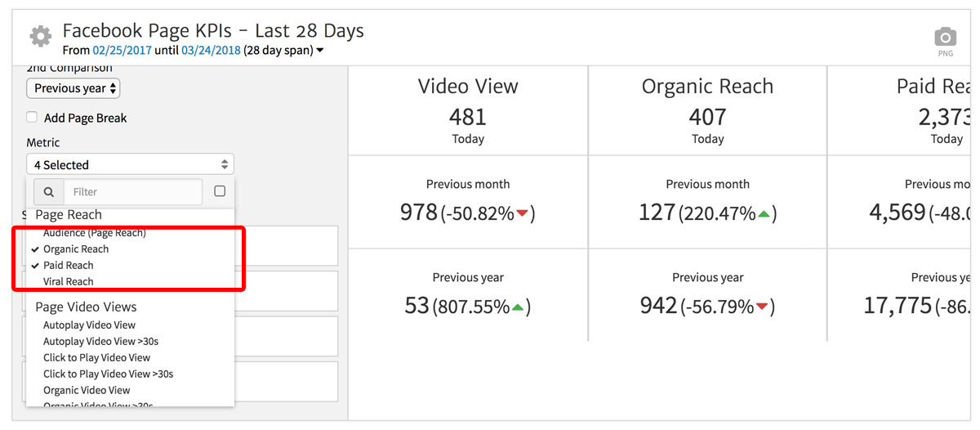Expand the 28 day span arrow
This screenshot has height=430, width=980.
point(319,51)
